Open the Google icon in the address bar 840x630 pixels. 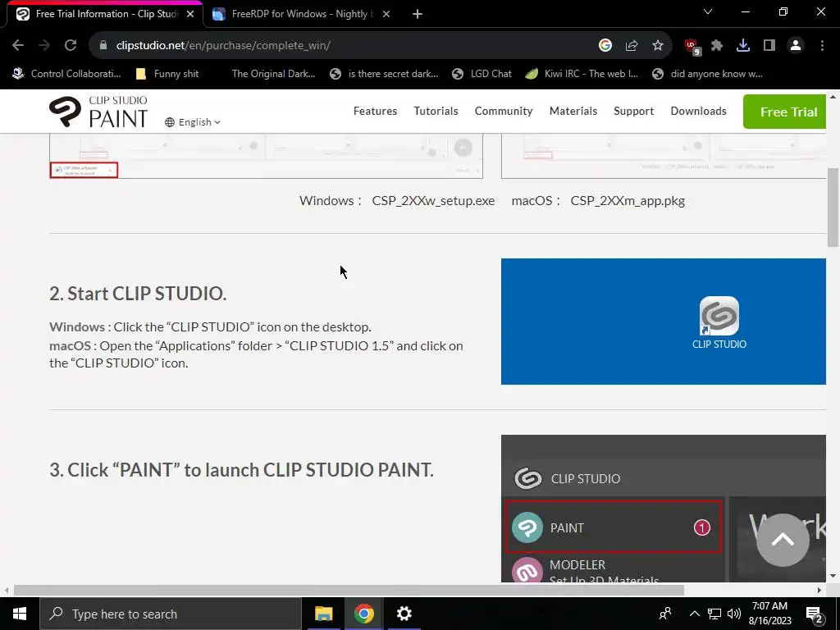pyautogui.click(x=605, y=46)
